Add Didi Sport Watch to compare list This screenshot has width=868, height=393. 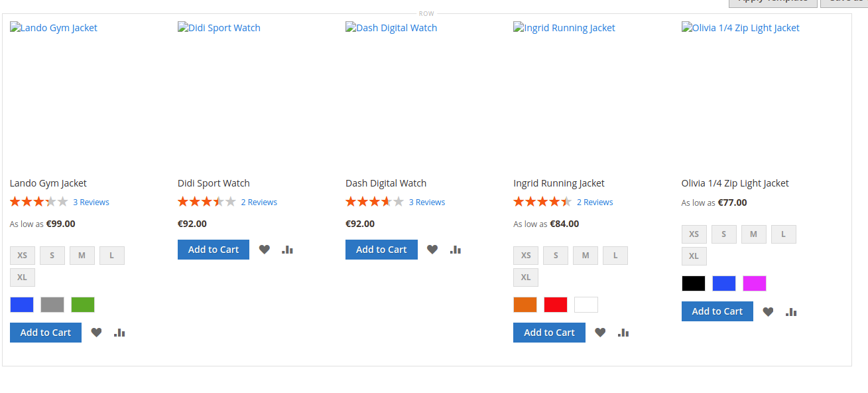(x=287, y=249)
